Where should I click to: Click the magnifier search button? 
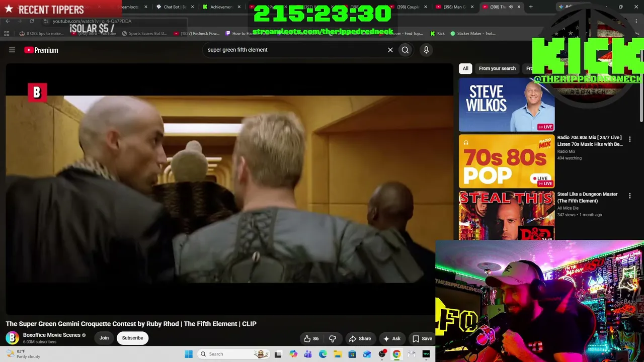tap(405, 50)
